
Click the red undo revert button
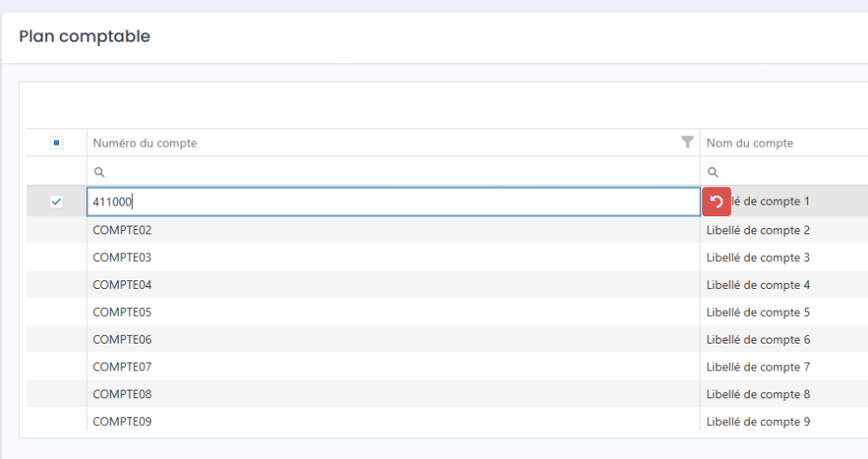tap(716, 201)
